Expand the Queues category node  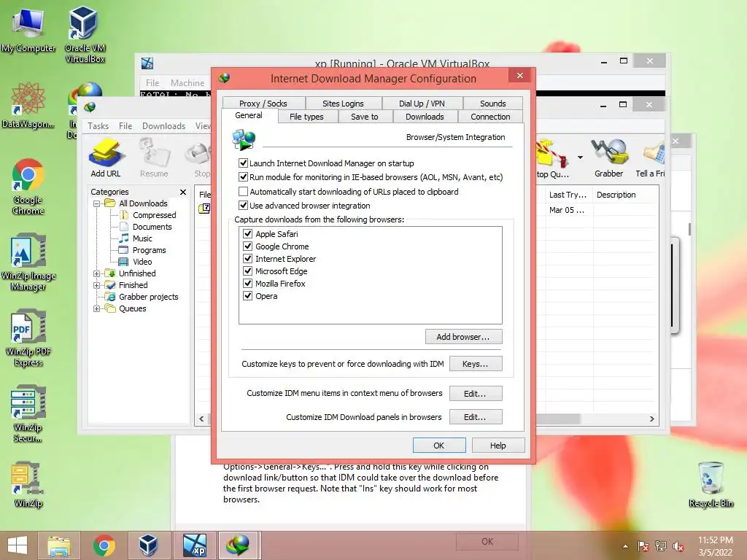97,309
